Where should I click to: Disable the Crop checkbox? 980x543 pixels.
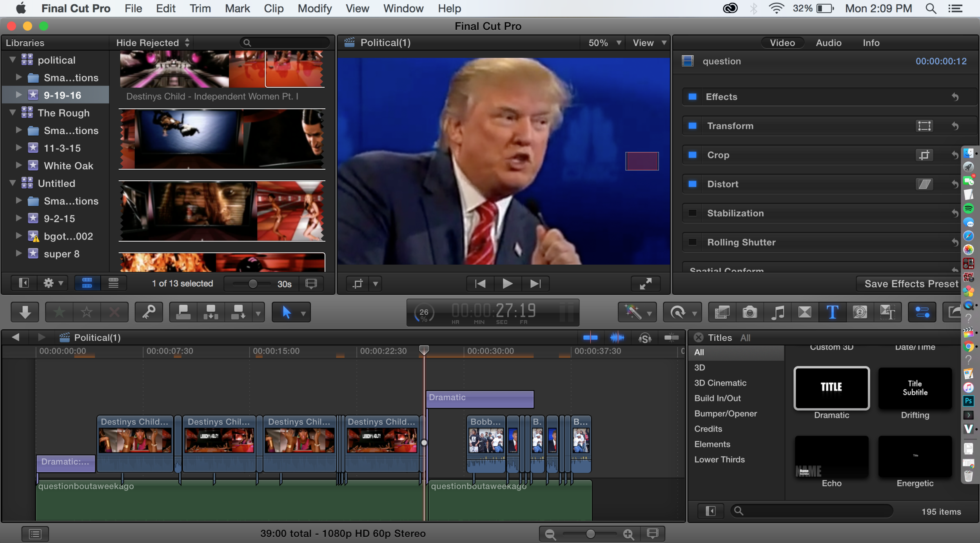point(693,155)
